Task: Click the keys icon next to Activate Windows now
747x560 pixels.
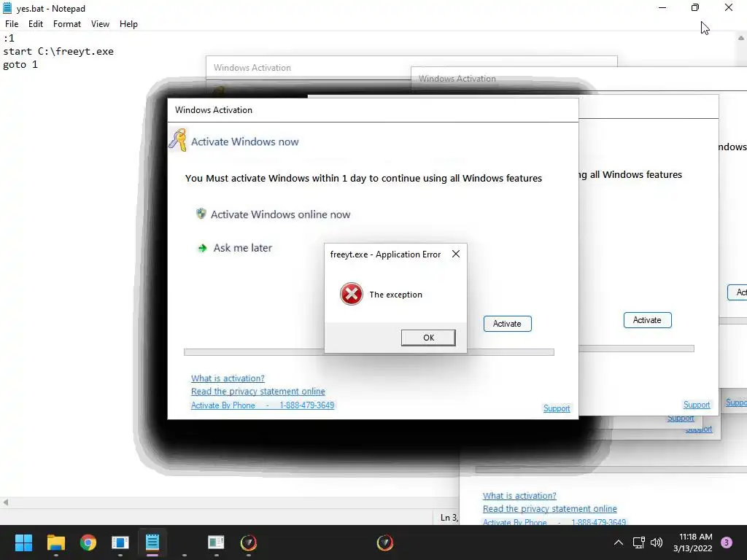Action: pyautogui.click(x=178, y=140)
